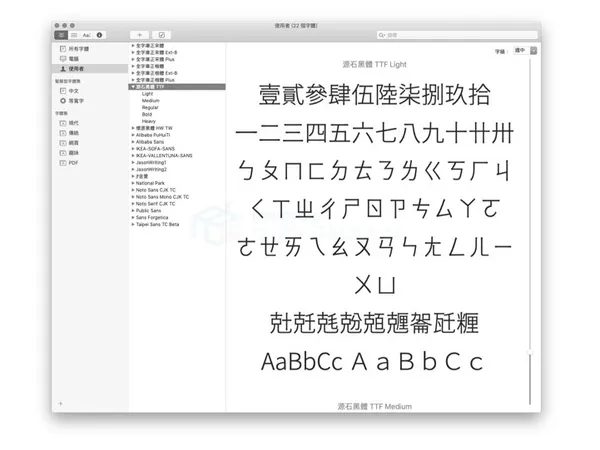Collapse the selected TTF font family triangle

click(x=133, y=87)
